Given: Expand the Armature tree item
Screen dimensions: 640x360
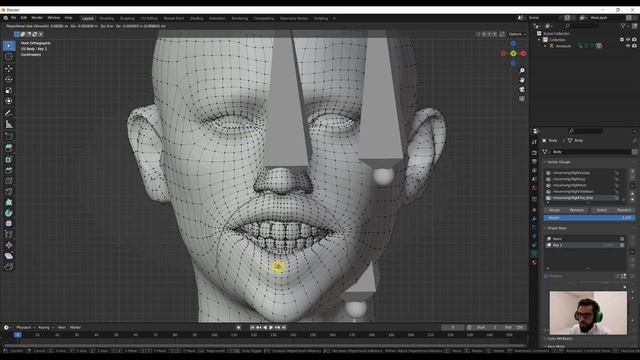Looking at the screenshot, I should (x=545, y=46).
